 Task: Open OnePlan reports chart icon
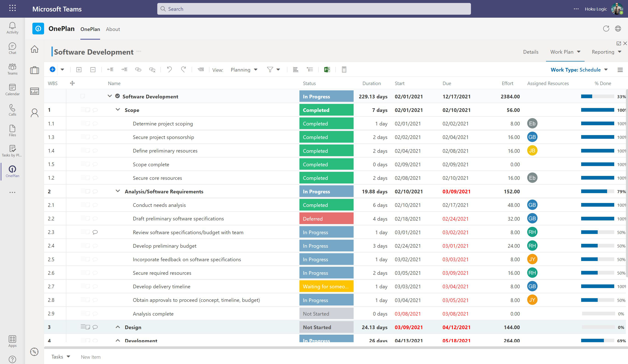pos(35,91)
